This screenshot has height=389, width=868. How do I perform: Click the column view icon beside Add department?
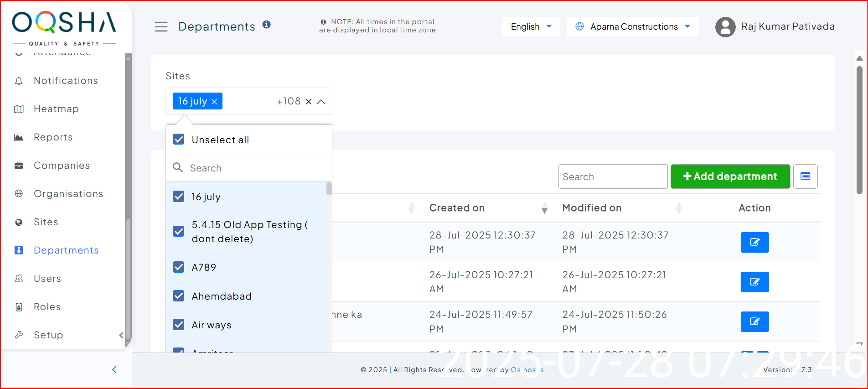805,176
